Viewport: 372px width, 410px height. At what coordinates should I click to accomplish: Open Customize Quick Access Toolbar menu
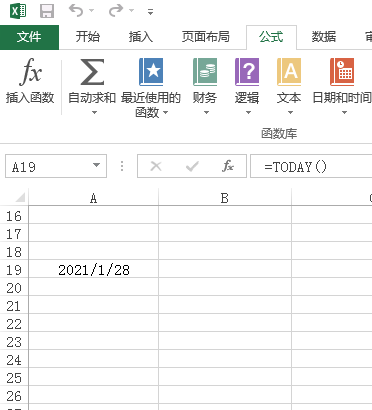click(151, 12)
